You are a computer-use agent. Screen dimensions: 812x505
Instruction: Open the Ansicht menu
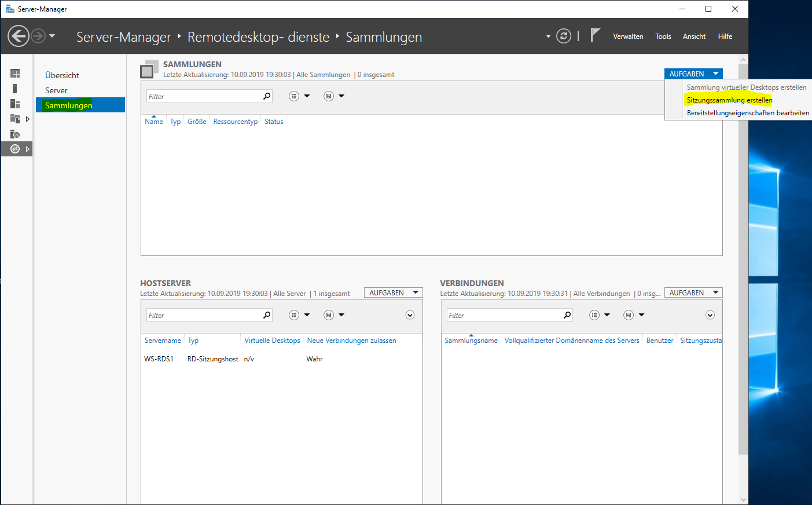(x=694, y=36)
